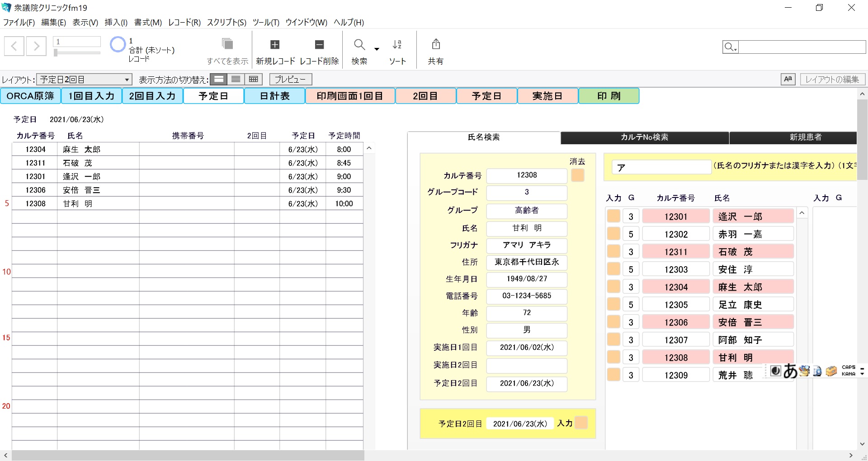Screen dimensions: 868x461
Task: Click the share (共有) icon
Action: tap(436, 44)
